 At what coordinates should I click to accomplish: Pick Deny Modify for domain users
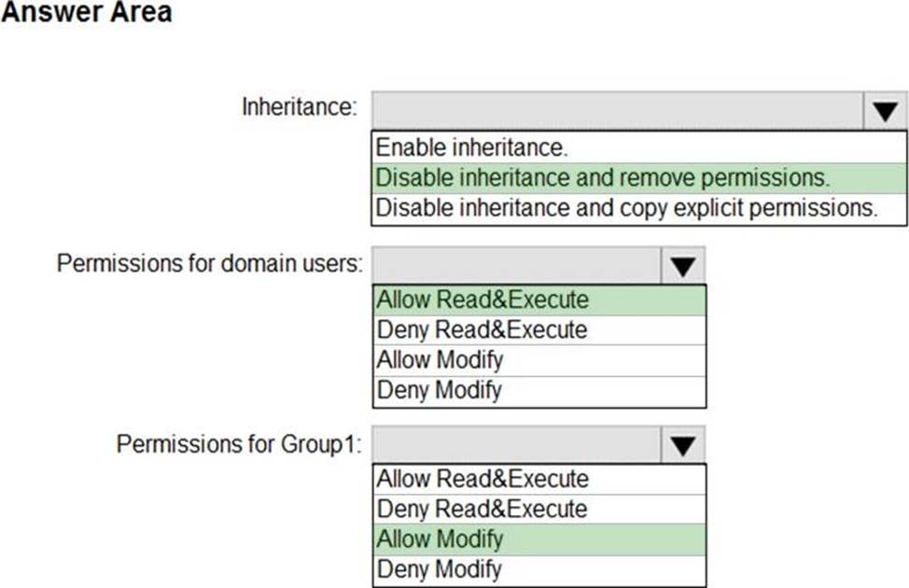coord(440,389)
